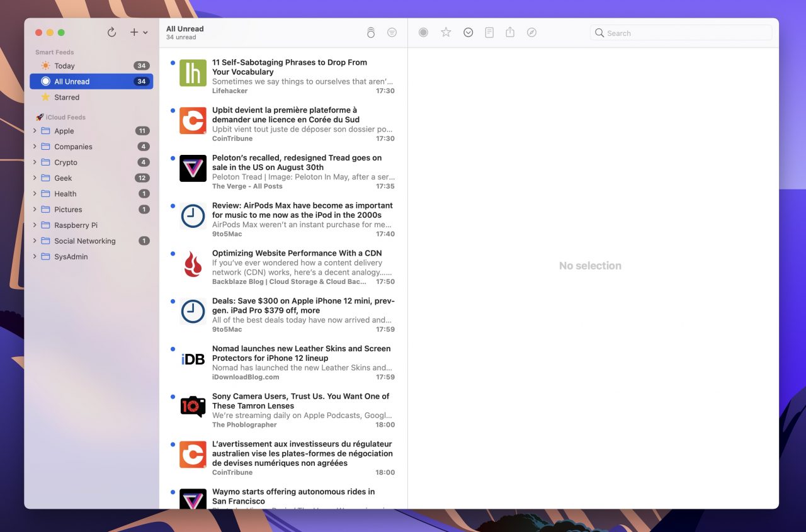Click The Verge icon on Peloton article
Viewport: 806px width, 532px height.
click(x=193, y=169)
